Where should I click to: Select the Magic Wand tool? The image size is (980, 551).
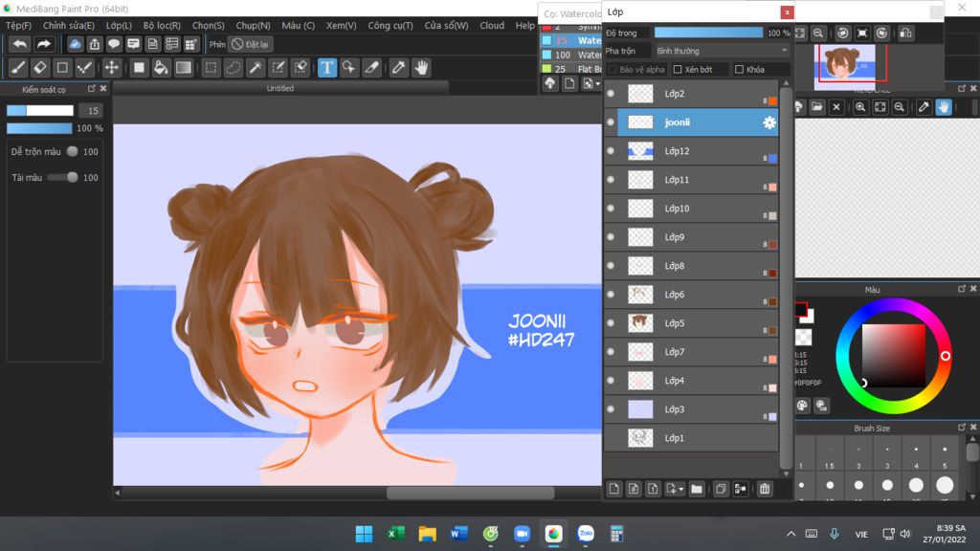256,68
